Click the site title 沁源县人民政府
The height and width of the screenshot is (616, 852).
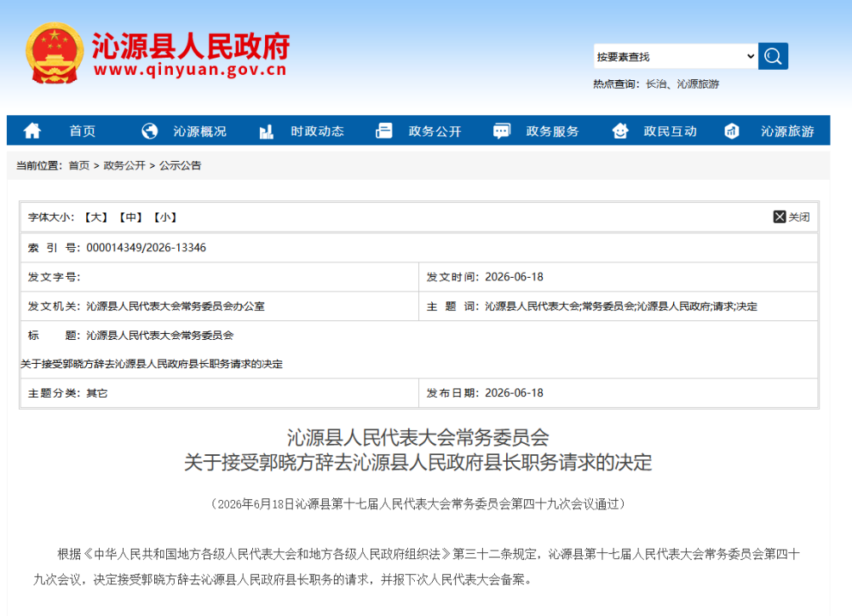point(191,46)
